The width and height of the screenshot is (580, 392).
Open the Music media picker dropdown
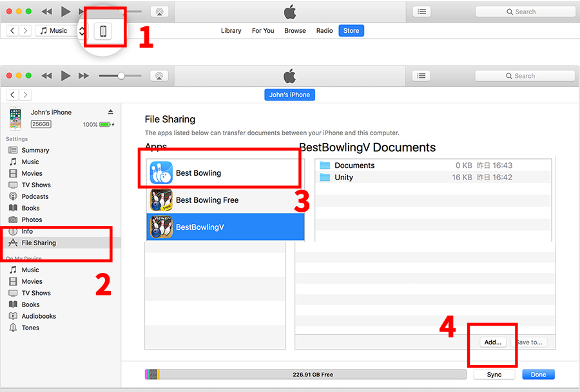[61, 31]
